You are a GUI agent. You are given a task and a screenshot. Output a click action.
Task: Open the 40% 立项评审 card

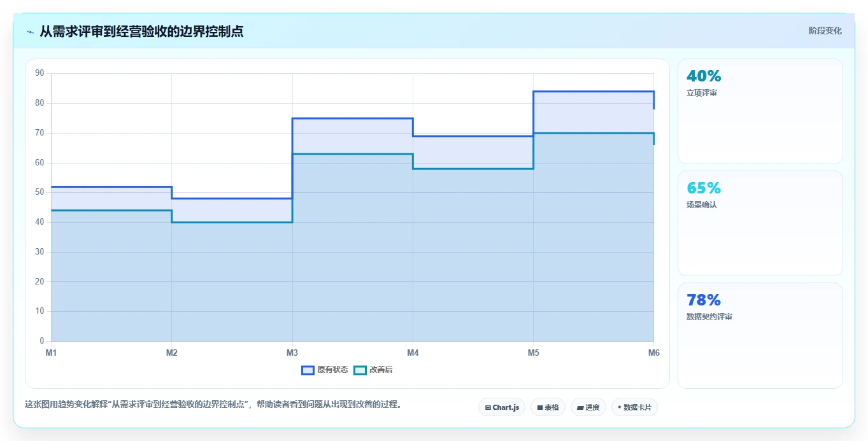760,111
